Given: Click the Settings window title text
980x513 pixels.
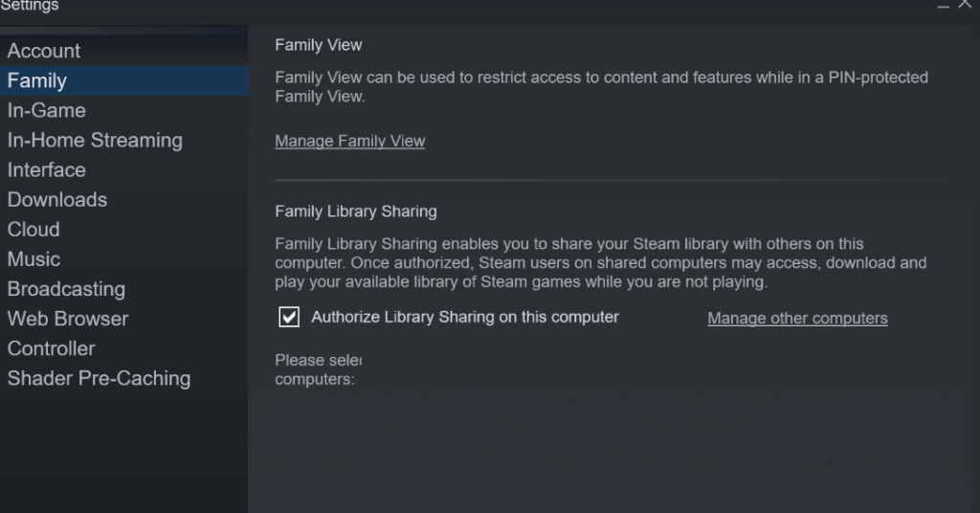Looking at the screenshot, I should point(30,6).
